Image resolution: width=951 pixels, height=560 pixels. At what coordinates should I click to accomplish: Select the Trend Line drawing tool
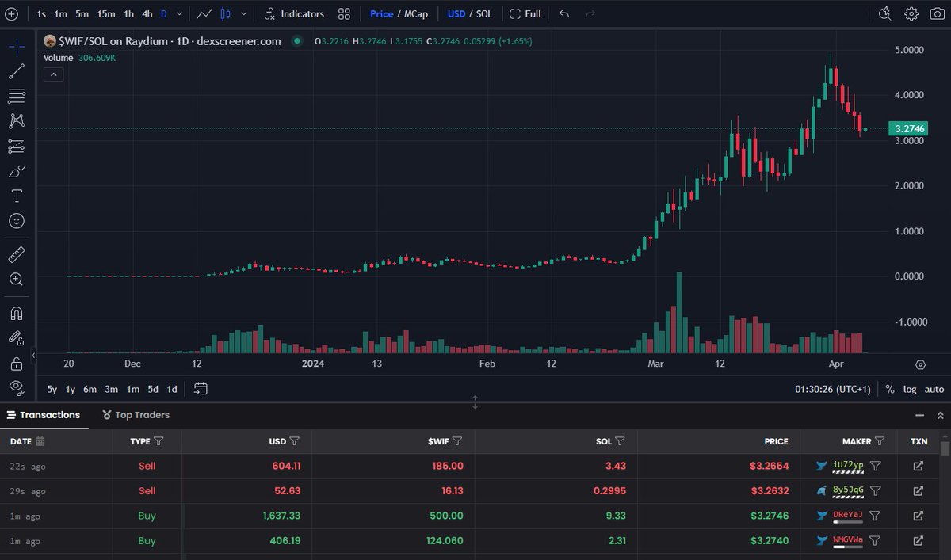coord(16,70)
